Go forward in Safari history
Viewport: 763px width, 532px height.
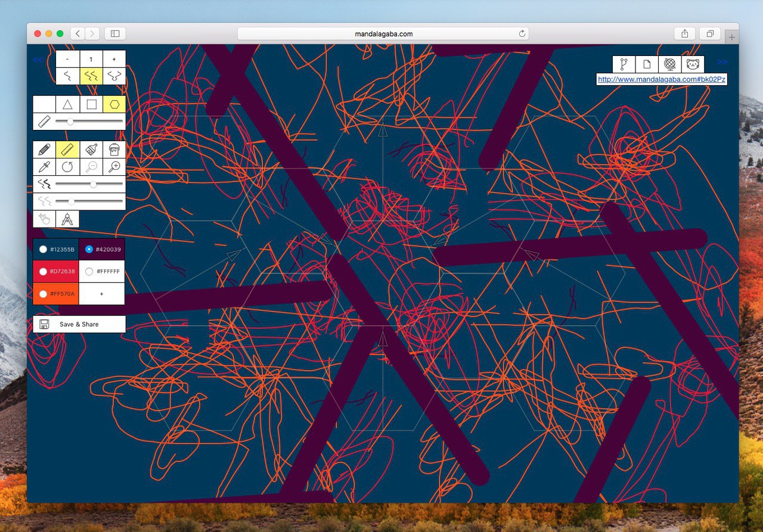[x=92, y=34]
